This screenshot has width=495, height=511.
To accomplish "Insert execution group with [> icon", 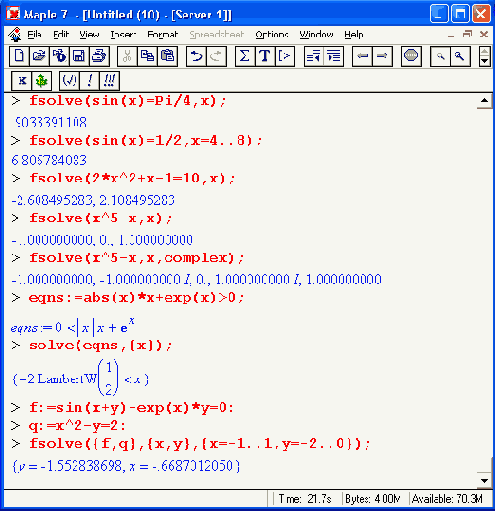I will [x=285, y=56].
